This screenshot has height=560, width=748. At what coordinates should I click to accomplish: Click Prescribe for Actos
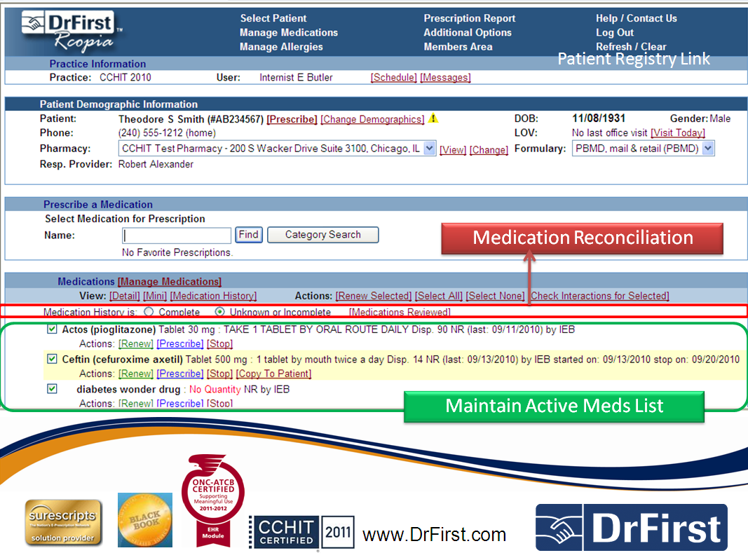coord(180,343)
